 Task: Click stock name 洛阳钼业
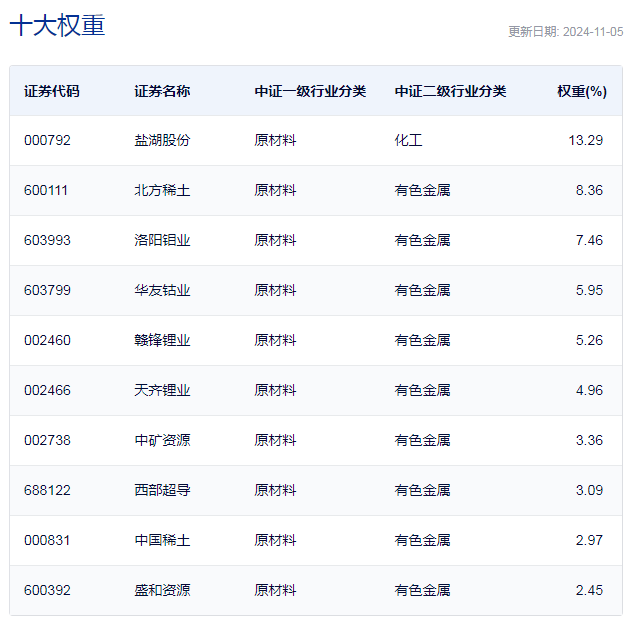pyautogui.click(x=162, y=240)
